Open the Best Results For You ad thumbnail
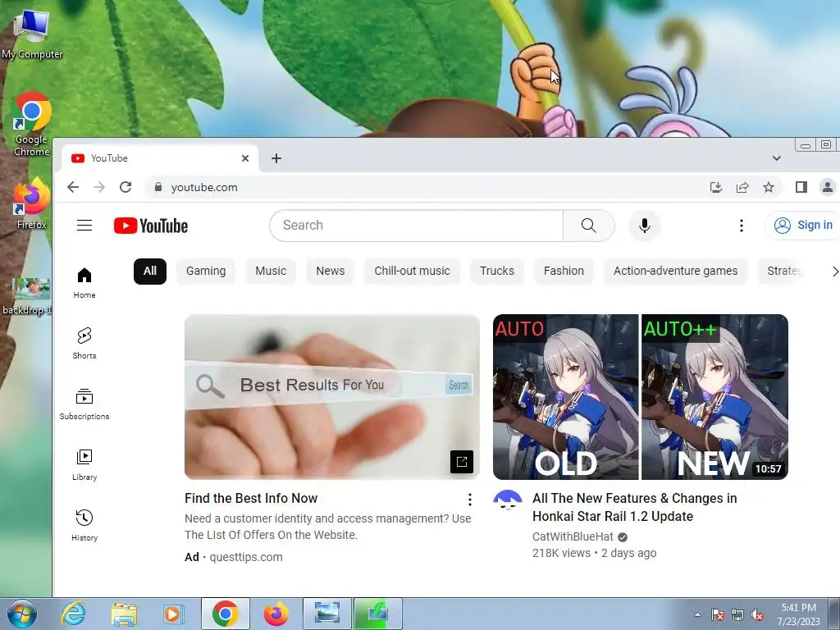The height and width of the screenshot is (630, 840). coord(332,397)
